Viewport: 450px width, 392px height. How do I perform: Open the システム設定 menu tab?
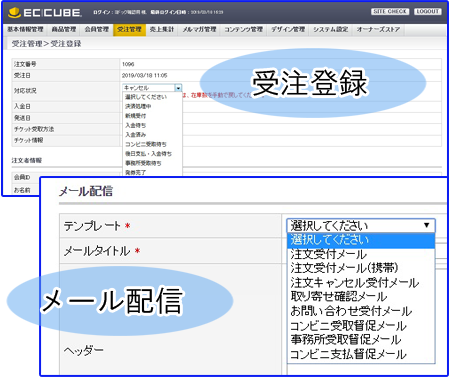tap(331, 29)
